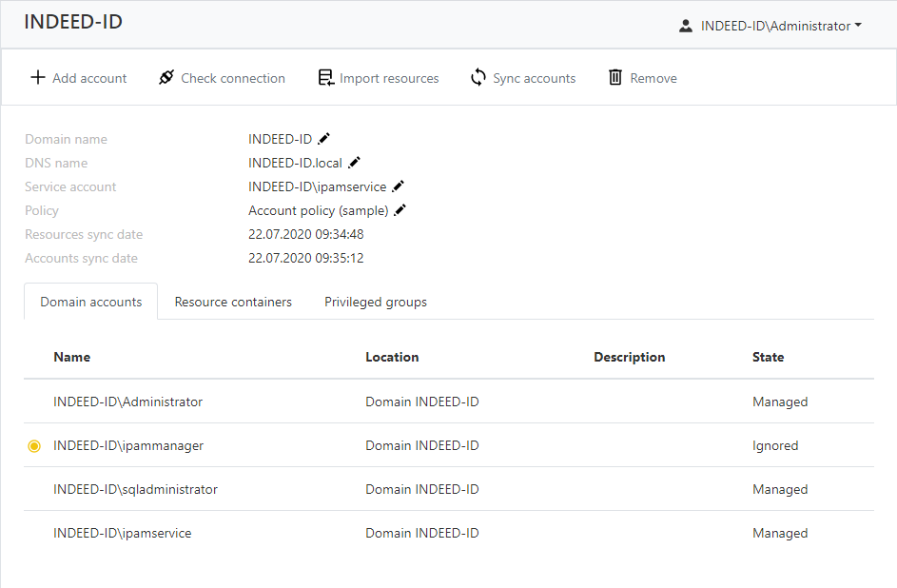The height and width of the screenshot is (588, 897).
Task: Click the plus icon for Add account
Action: click(38, 78)
